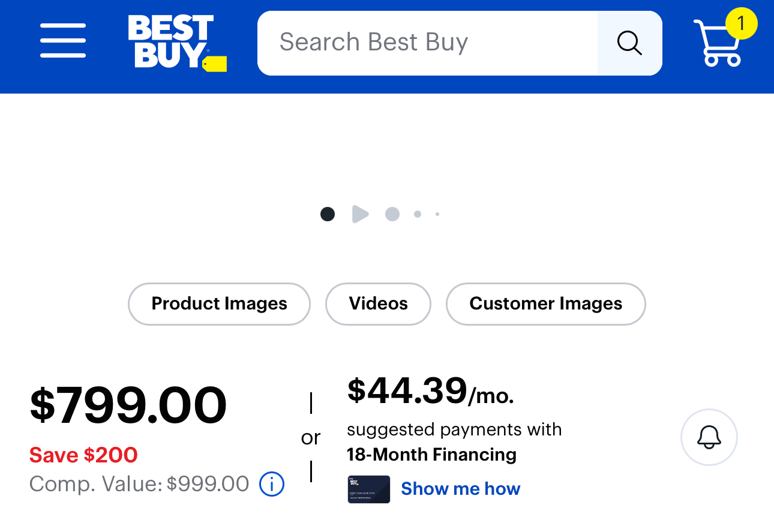Image resolution: width=774 pixels, height=532 pixels.
Task: Click the price drop notification bell
Action: coord(709,437)
